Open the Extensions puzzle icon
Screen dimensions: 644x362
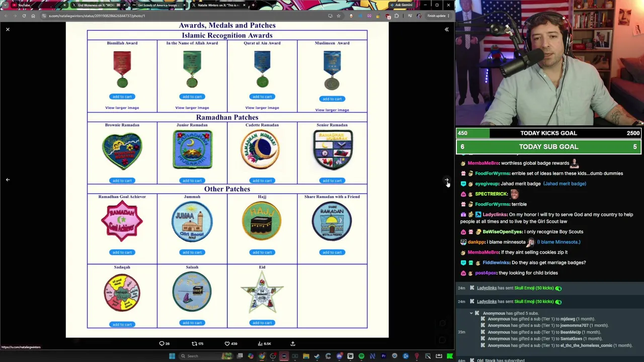[396, 16]
